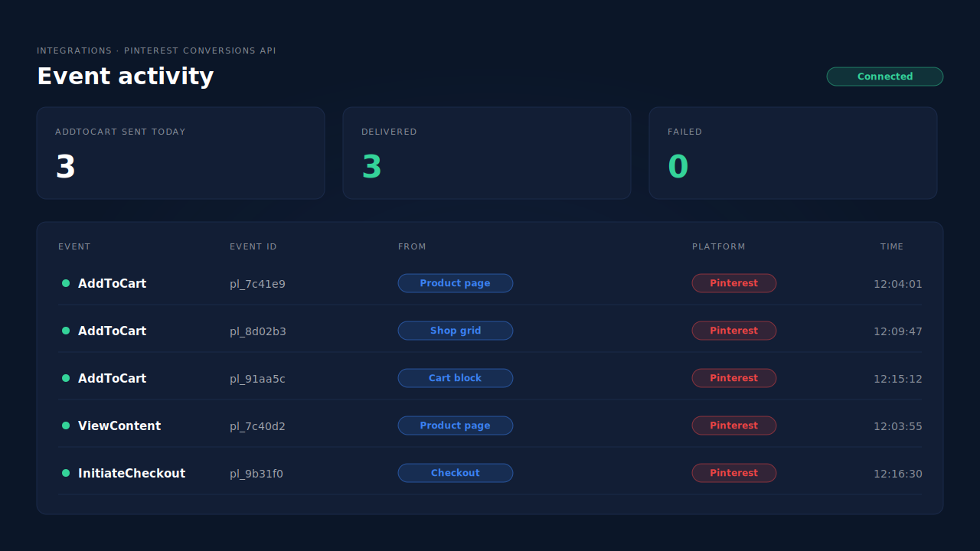Screen dimensions: 980x551
Task: Click the Checkout source tag
Action: pos(456,473)
